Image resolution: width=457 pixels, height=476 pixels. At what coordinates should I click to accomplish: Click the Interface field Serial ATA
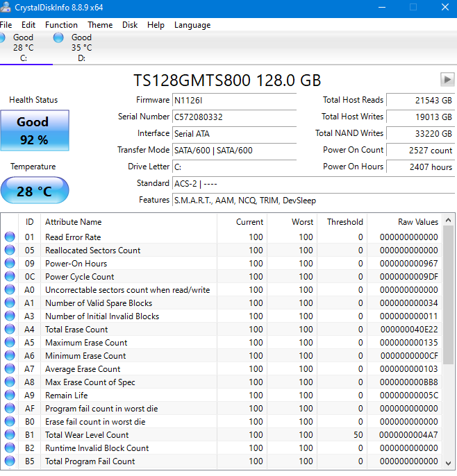click(x=234, y=133)
